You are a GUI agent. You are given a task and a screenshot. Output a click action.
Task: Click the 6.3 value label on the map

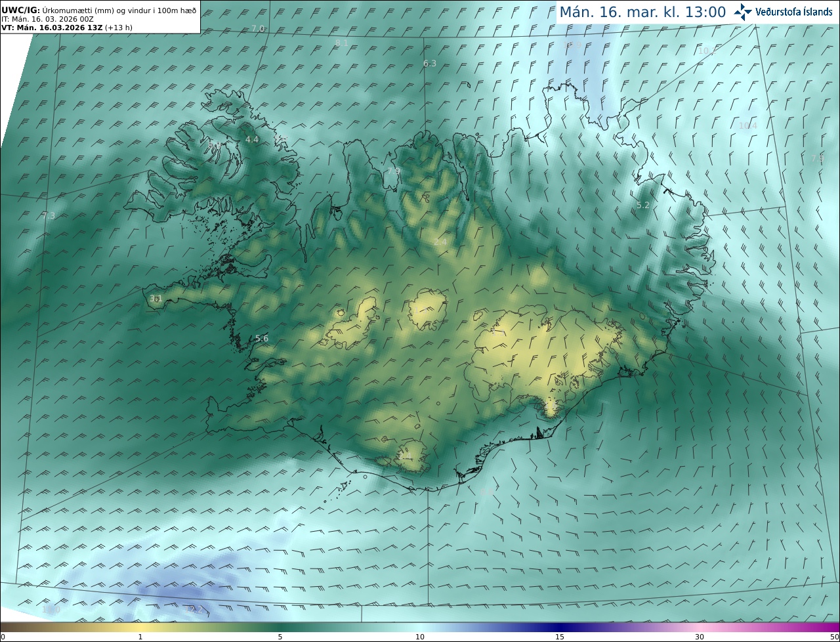point(430,64)
